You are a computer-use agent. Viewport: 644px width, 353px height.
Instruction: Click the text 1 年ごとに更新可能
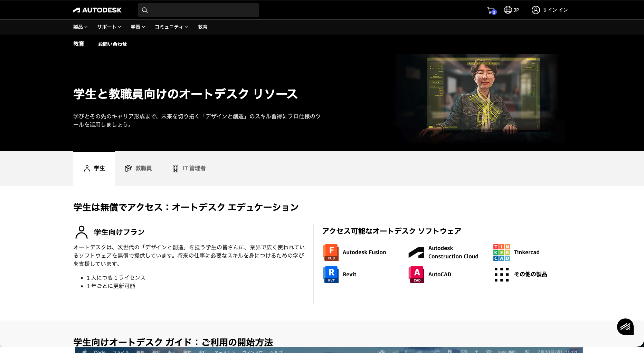[111, 286]
